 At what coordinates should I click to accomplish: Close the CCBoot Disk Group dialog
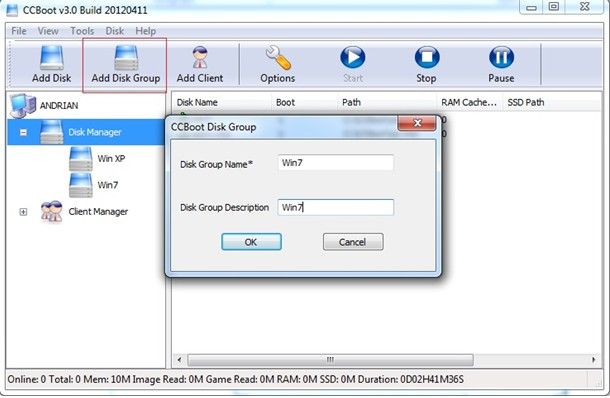click(417, 123)
